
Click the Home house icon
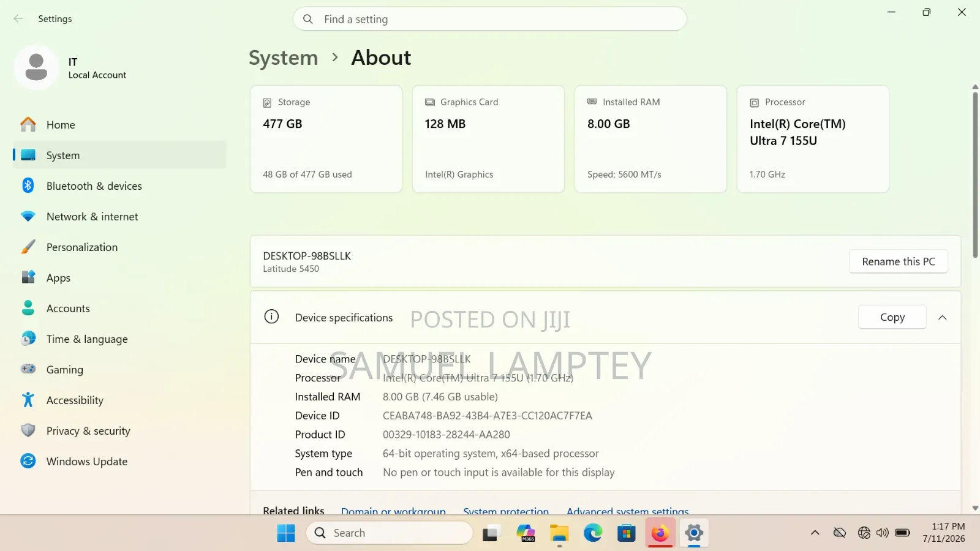28,124
